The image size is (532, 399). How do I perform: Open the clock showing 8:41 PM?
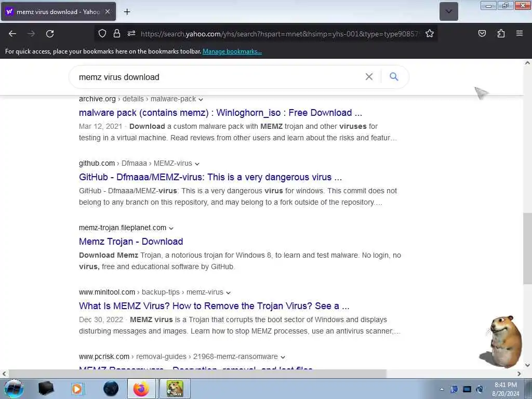coord(506,389)
